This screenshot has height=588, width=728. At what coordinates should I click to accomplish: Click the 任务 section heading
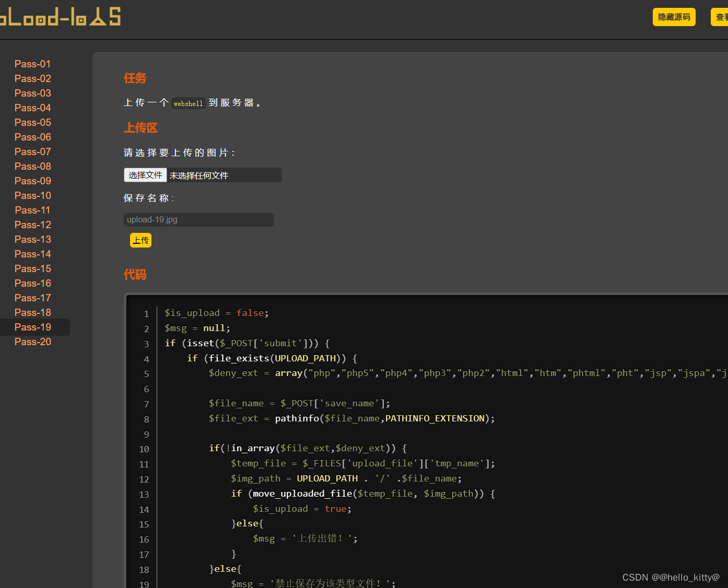pos(135,78)
